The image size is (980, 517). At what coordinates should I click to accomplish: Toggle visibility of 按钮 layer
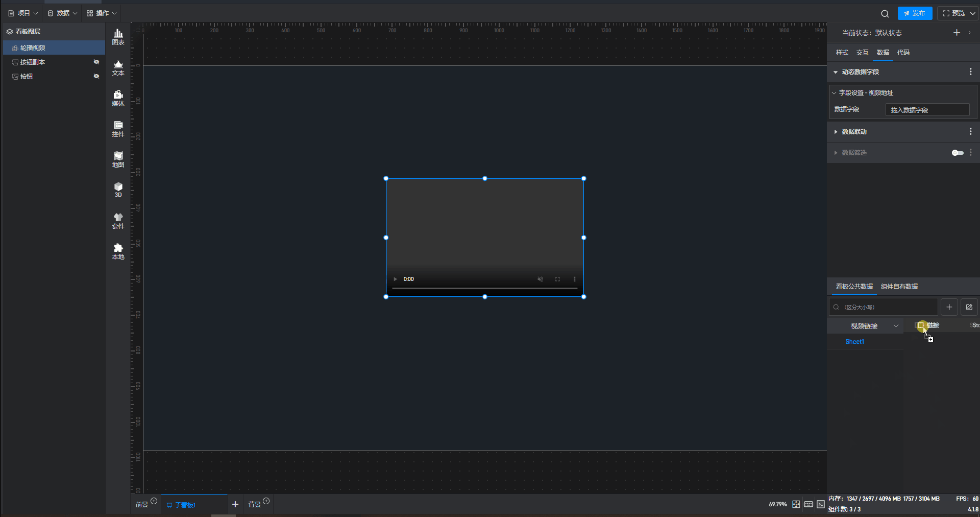[96, 76]
